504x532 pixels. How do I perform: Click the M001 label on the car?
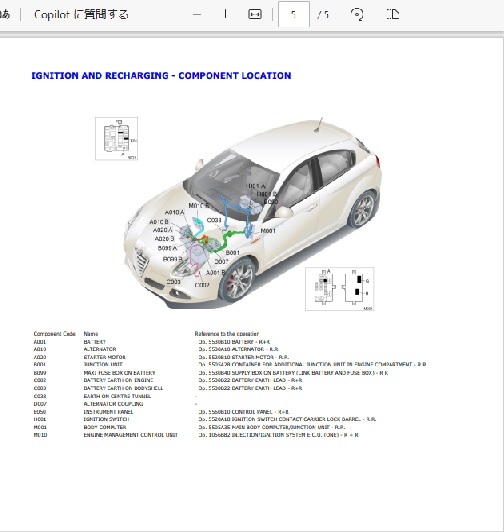[x=268, y=231]
